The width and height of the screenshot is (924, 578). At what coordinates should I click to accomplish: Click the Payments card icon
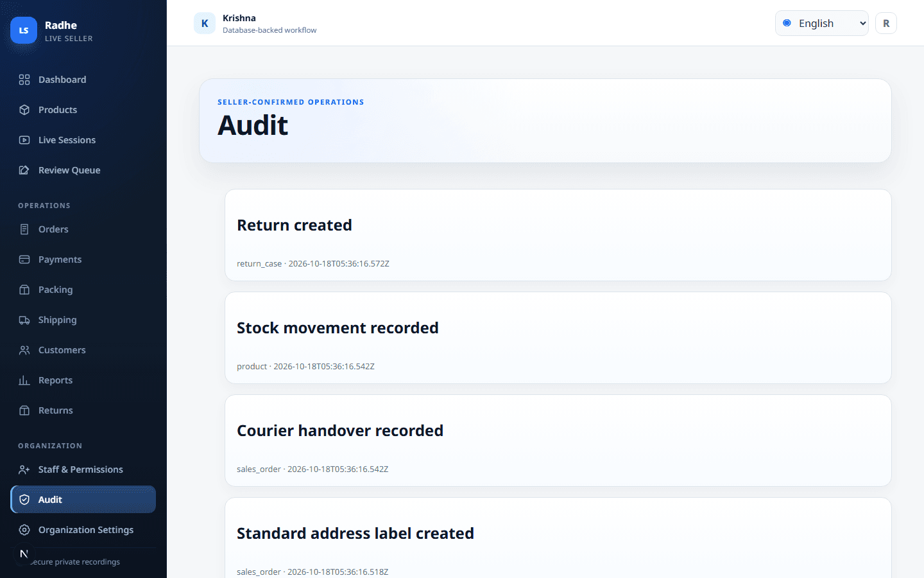[x=24, y=259]
